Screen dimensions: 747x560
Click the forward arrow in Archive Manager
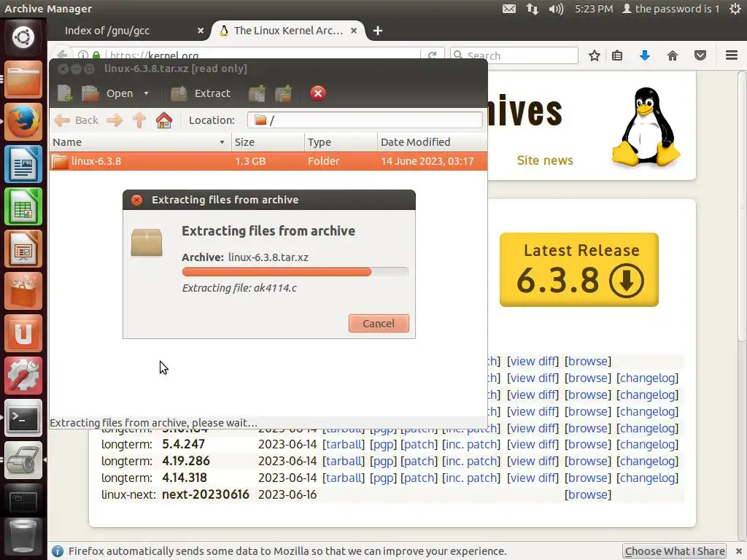115,120
